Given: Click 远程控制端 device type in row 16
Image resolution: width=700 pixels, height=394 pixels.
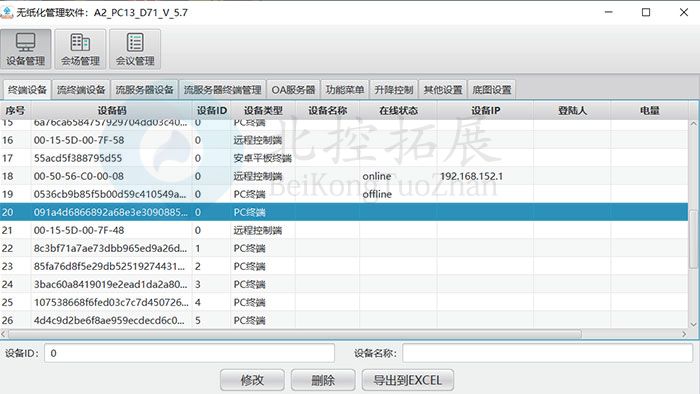Looking at the screenshot, I should click(258, 140).
